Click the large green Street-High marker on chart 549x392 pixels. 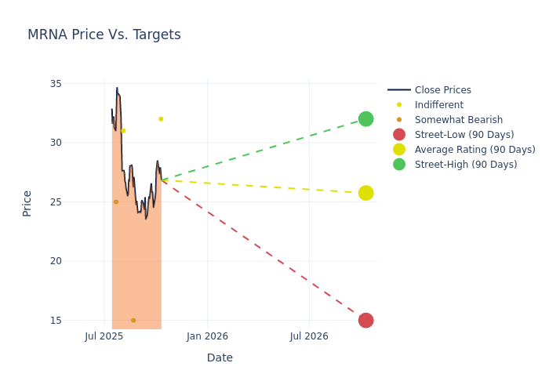point(365,119)
